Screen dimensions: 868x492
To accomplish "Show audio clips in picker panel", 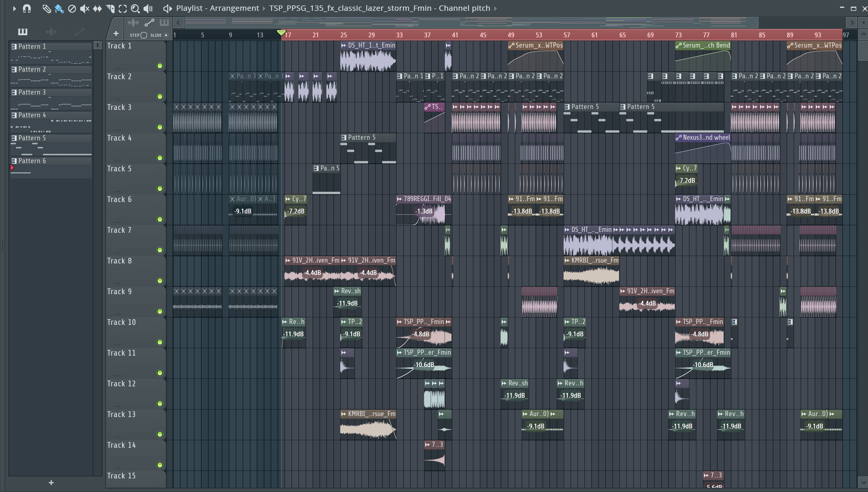I will [51, 32].
